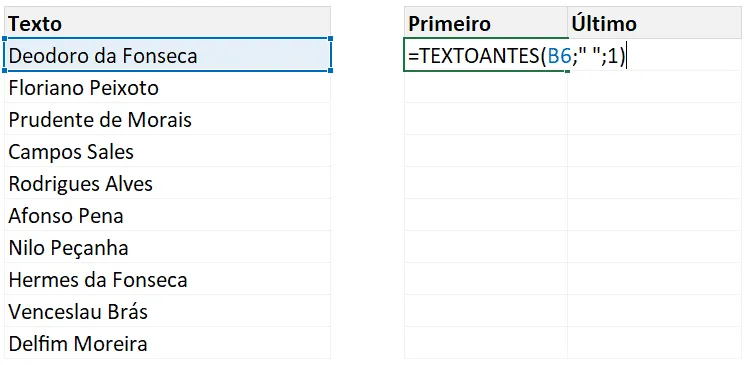Viewport: 746px width, 365px height.
Task: Select the Delfim Moreira cell
Action: click(x=167, y=343)
